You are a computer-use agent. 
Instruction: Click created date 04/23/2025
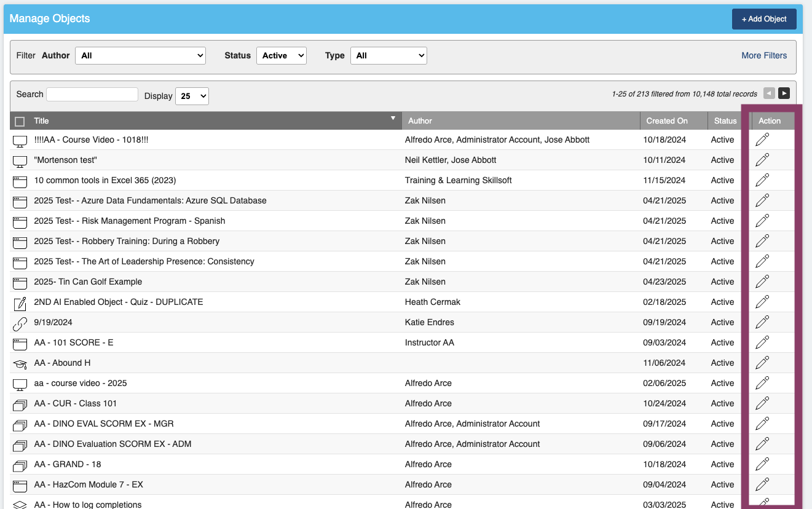point(664,282)
